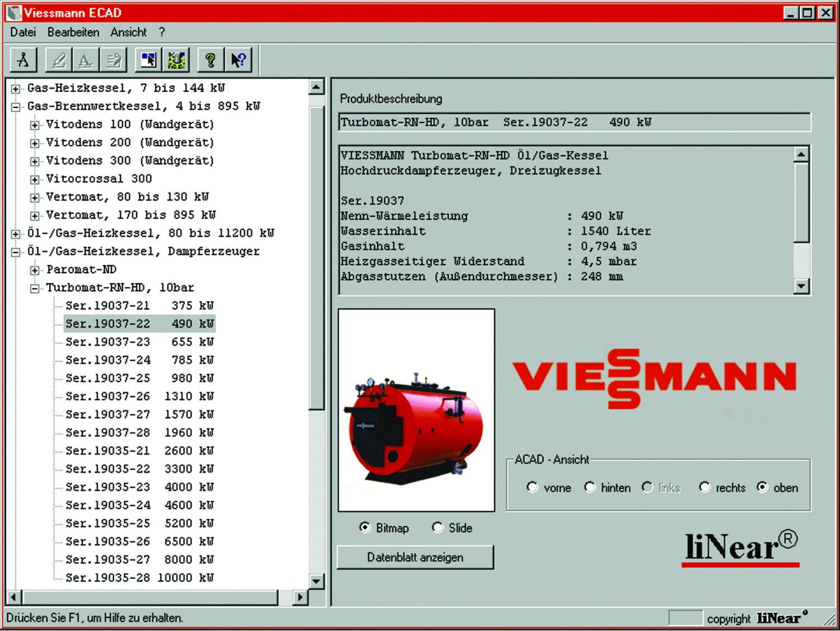The height and width of the screenshot is (631, 840).
Task: Open the Ansicht menu
Action: point(128,32)
